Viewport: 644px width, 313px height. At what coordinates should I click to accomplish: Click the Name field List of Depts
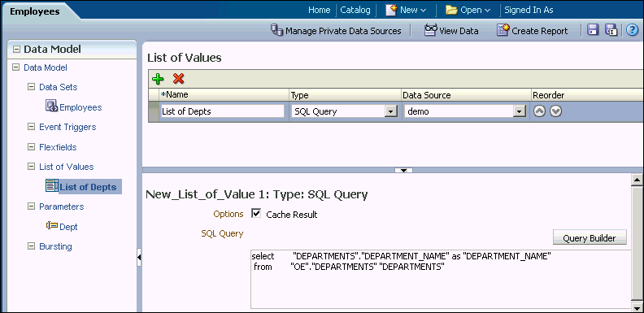(x=222, y=111)
